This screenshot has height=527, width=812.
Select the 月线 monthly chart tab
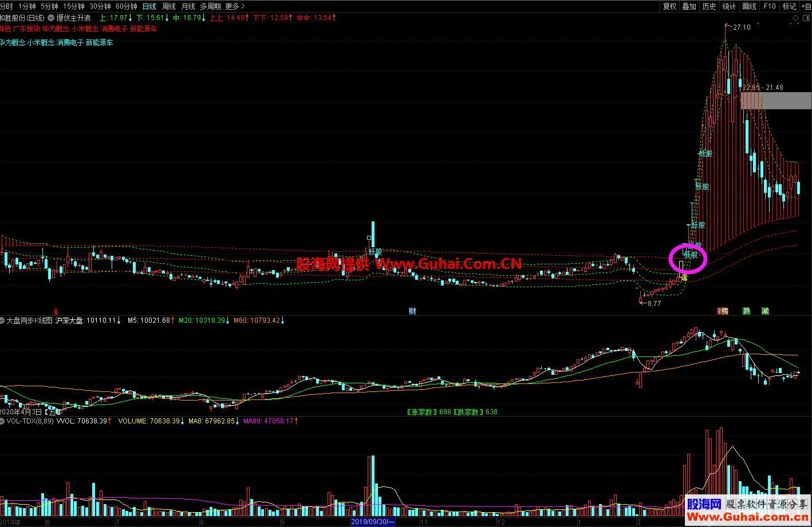tap(188, 6)
